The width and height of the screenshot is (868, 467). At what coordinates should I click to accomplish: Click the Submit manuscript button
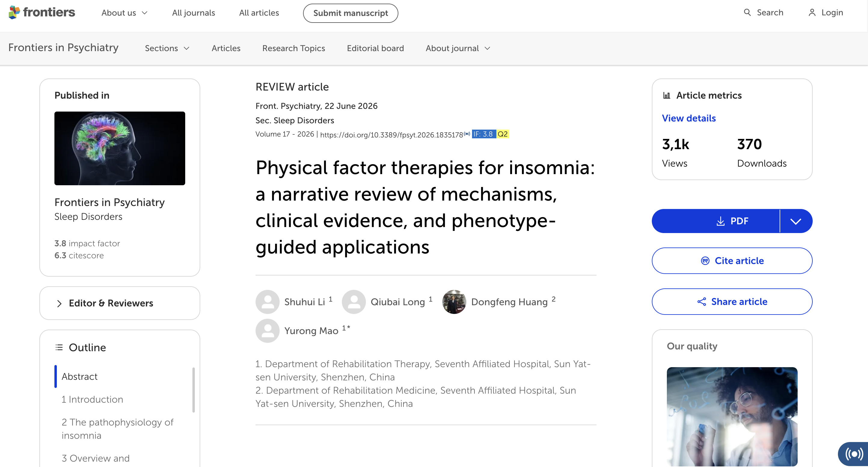click(x=351, y=13)
